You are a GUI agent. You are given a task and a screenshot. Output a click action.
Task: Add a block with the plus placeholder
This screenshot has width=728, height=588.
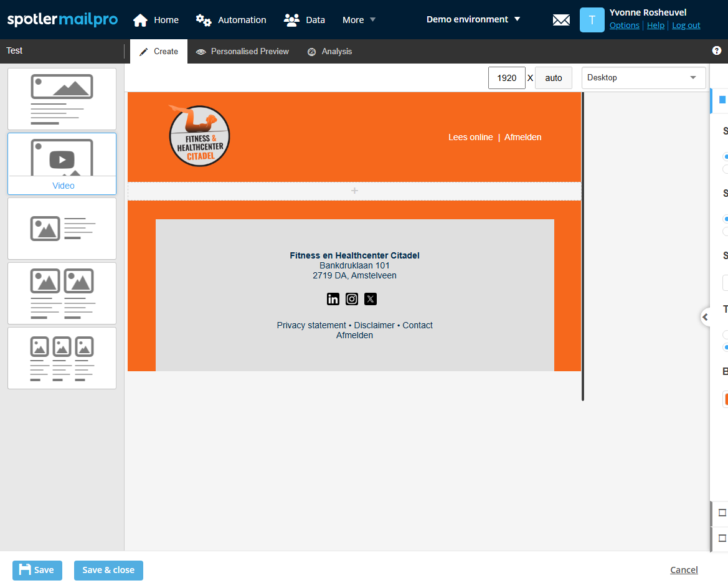(354, 191)
